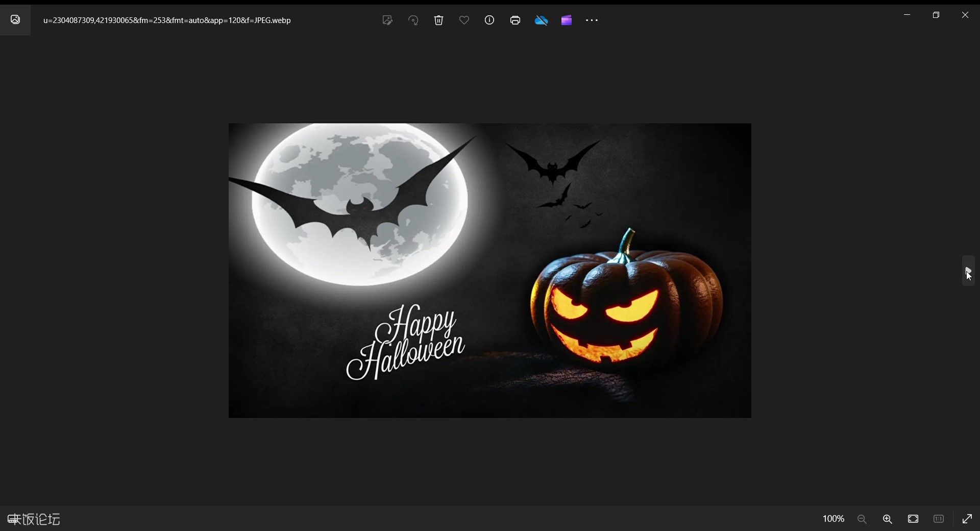Print the image using the printer icon

tap(515, 20)
